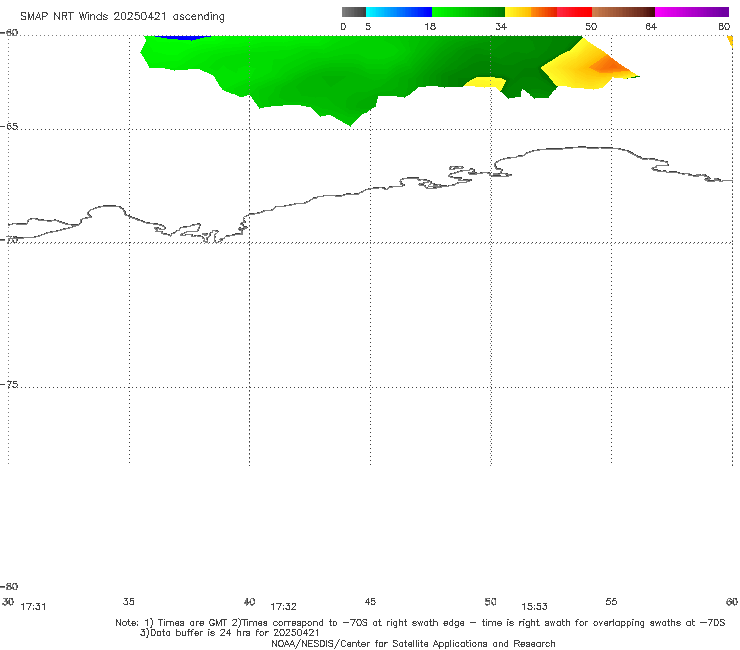
Task: Click the orange high-wind patch on the map
Action: [610, 65]
